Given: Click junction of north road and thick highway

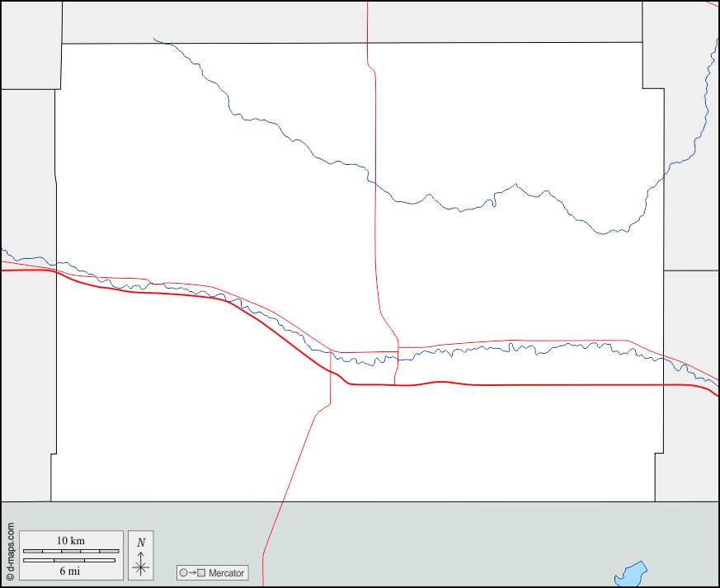Looking at the screenshot, I should pos(394,385).
